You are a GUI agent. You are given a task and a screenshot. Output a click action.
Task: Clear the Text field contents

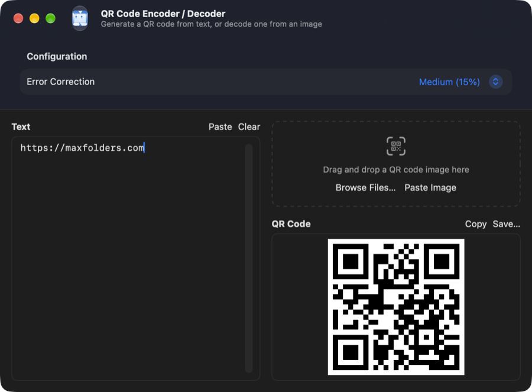pos(249,127)
